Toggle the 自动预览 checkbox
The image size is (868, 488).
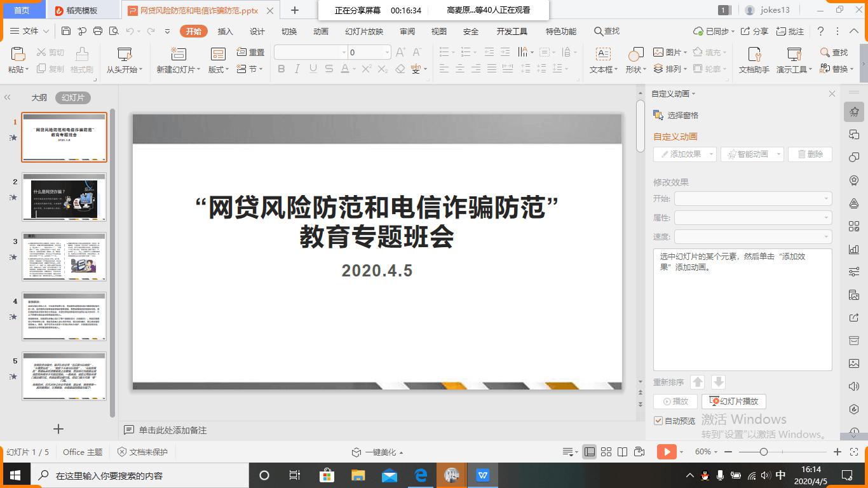pos(658,421)
